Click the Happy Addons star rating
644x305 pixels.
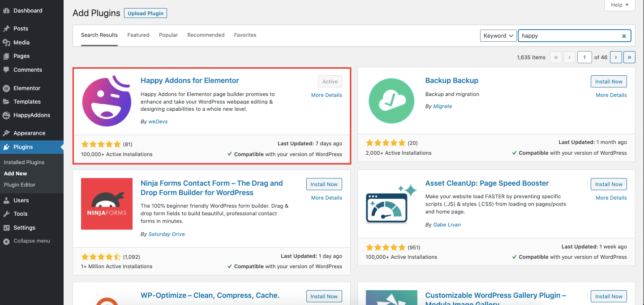101,144
